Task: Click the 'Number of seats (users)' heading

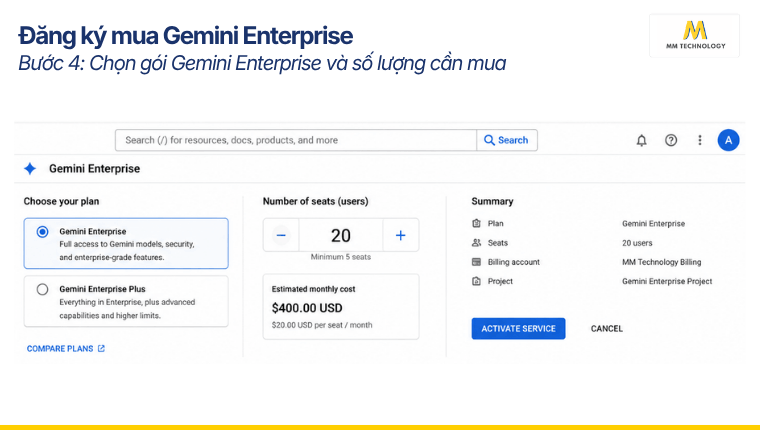Action: (x=316, y=201)
